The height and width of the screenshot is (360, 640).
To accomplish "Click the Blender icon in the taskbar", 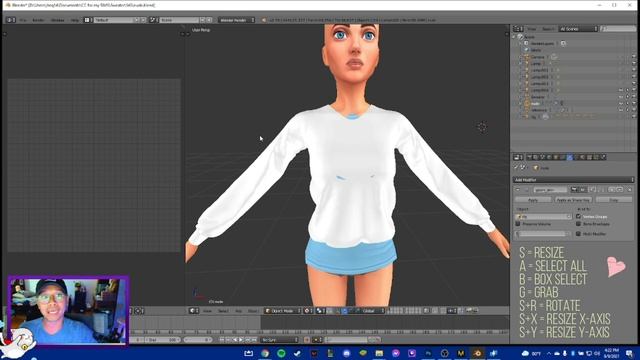I will [x=477, y=353].
